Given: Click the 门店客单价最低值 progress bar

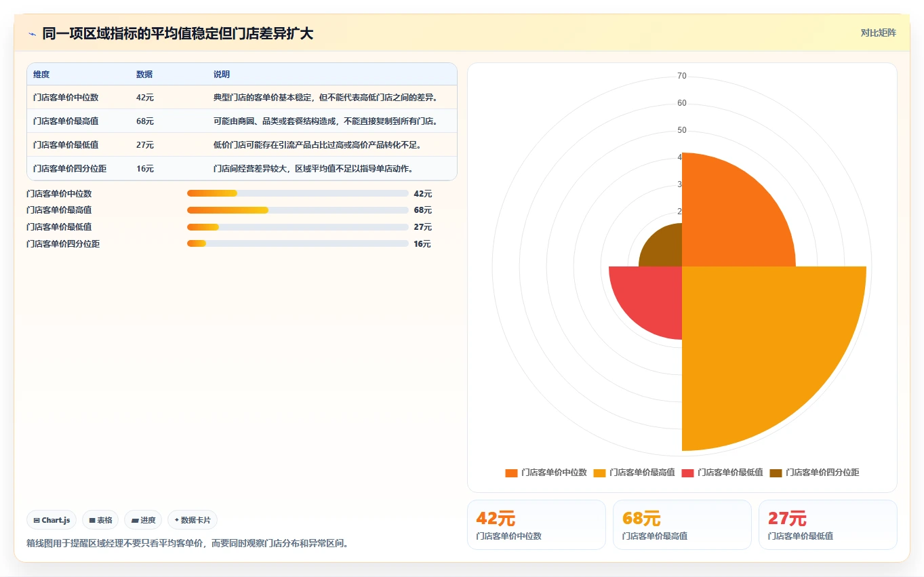Looking at the screenshot, I should point(298,227).
